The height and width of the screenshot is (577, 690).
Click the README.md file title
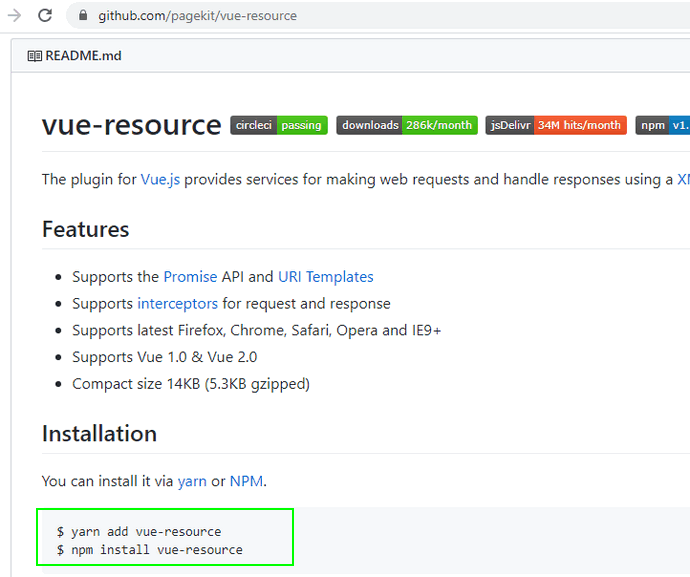click(x=84, y=56)
